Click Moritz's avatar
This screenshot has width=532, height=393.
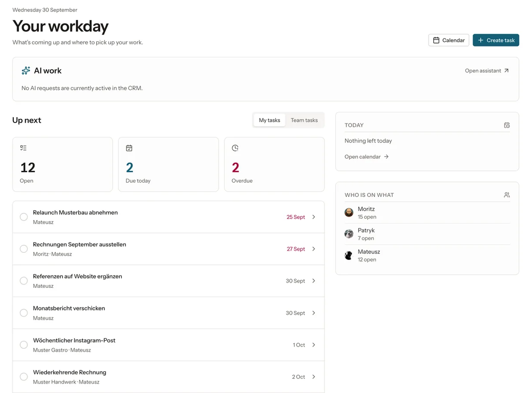(349, 212)
